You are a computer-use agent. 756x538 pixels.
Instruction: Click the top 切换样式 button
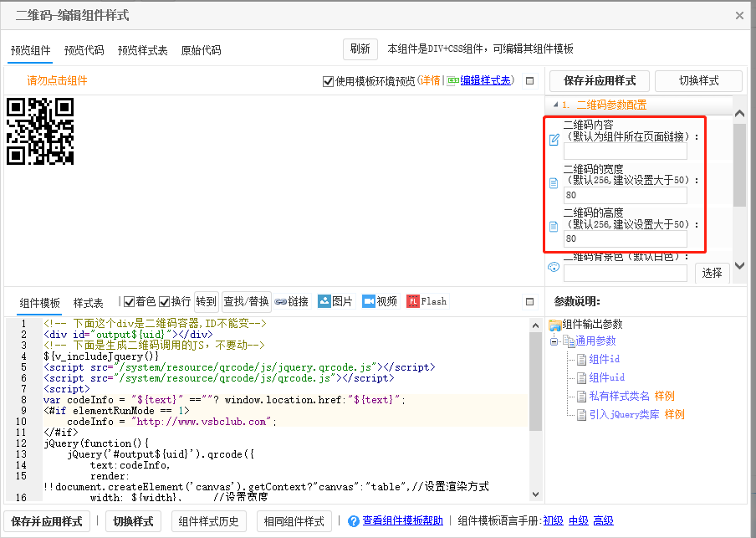[x=698, y=80]
